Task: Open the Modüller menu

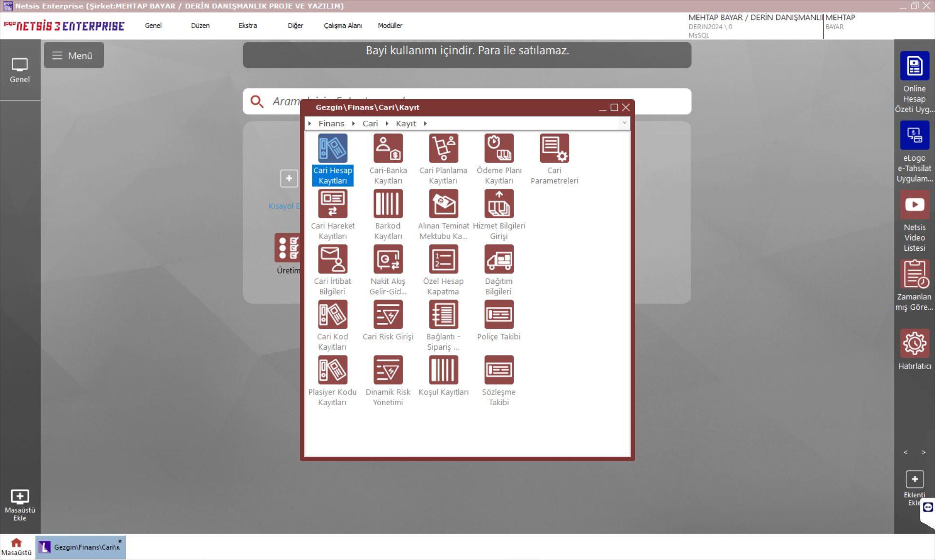Action: 390,26
